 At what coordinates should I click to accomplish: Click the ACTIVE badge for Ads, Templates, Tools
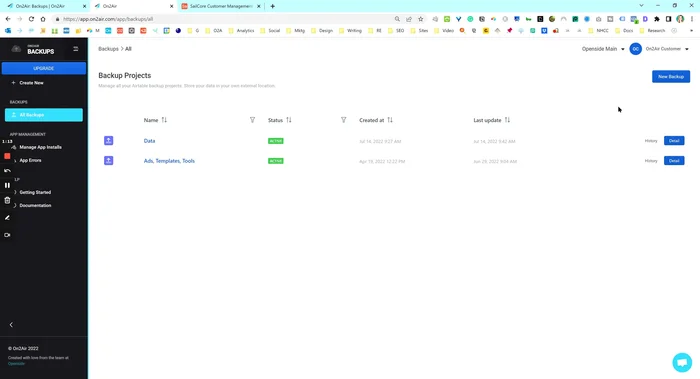pos(275,161)
